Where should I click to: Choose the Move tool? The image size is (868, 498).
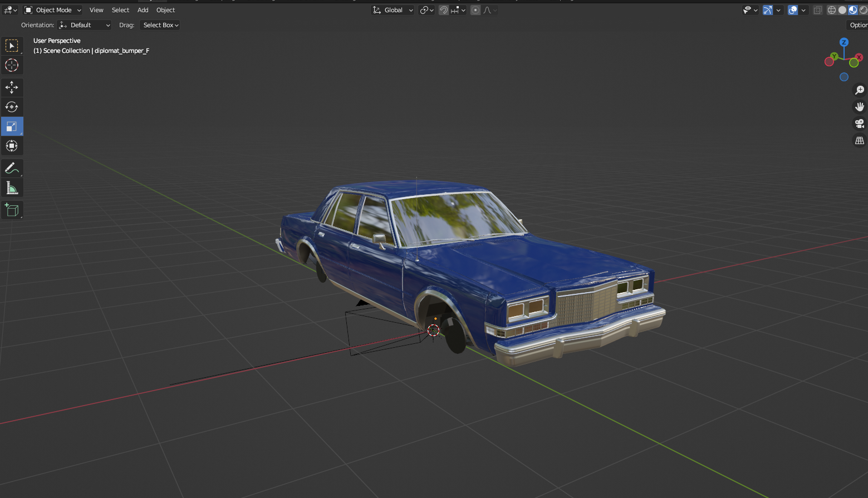[x=12, y=87]
